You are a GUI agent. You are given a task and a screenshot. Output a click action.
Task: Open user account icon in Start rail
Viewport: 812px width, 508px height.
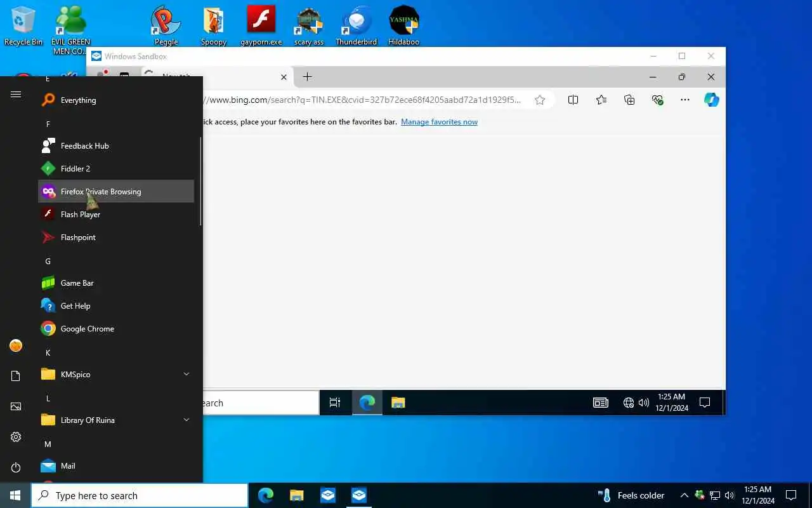point(16,345)
